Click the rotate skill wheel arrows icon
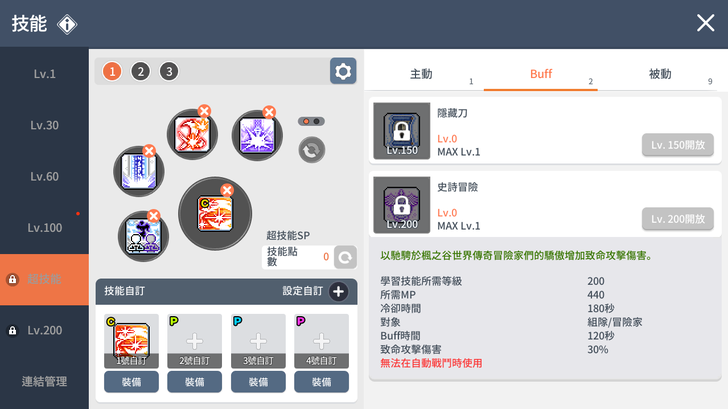 click(312, 150)
